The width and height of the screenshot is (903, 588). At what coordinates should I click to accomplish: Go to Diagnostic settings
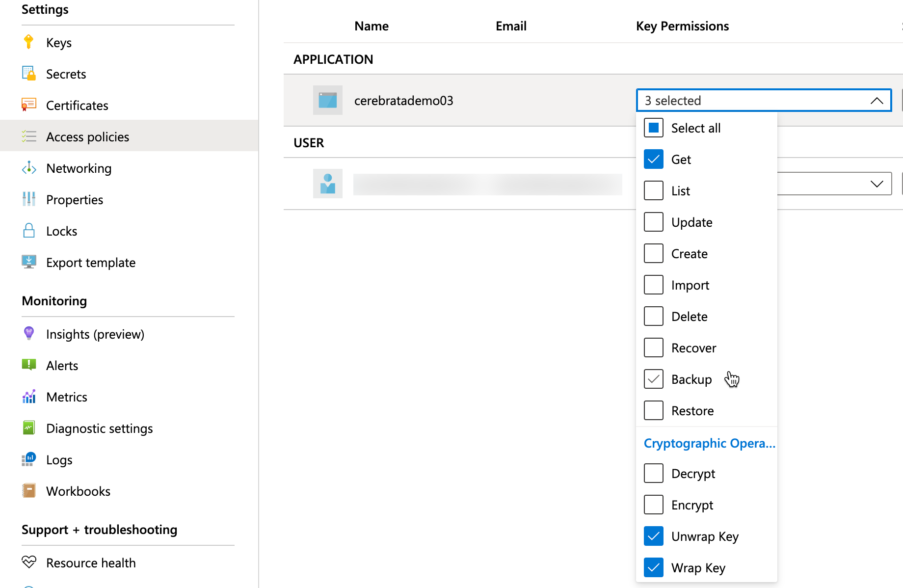pyautogui.click(x=99, y=428)
